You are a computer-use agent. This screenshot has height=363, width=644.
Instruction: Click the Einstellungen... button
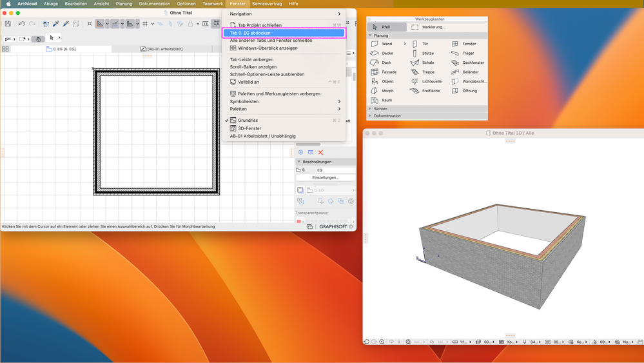click(326, 178)
